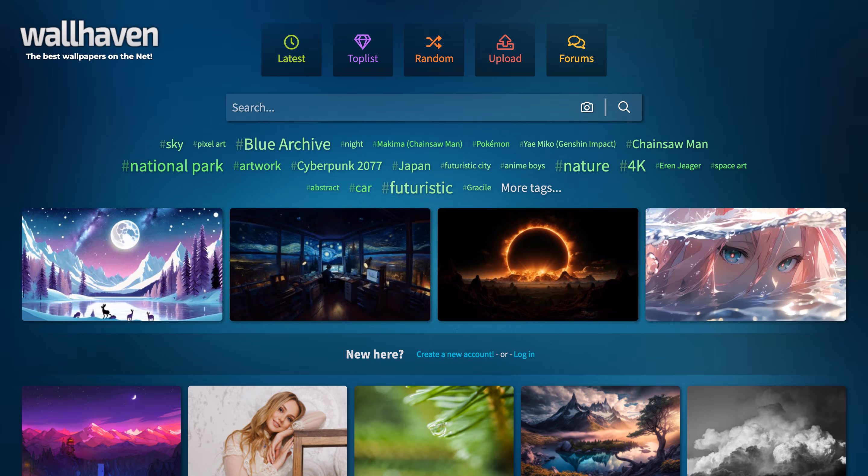Image resolution: width=868 pixels, height=476 pixels.
Task: Browse the #Blue Archive tag
Action: (283, 144)
